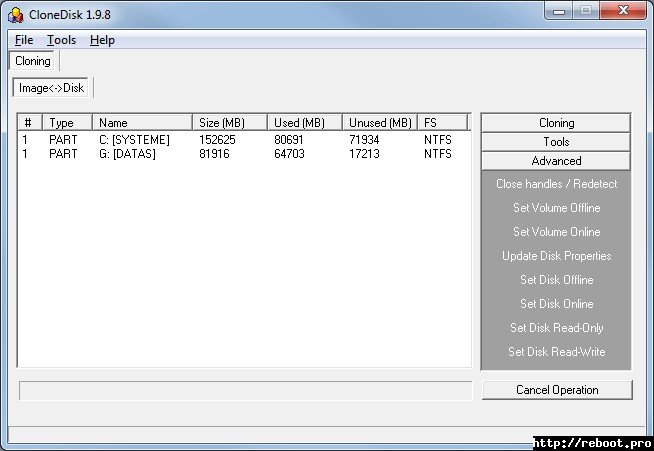
Task: Sort by Used (MB) column header
Action: pyautogui.click(x=305, y=123)
